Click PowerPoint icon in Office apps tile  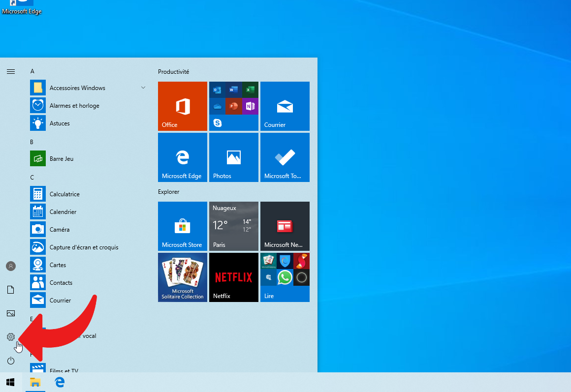[x=233, y=106]
